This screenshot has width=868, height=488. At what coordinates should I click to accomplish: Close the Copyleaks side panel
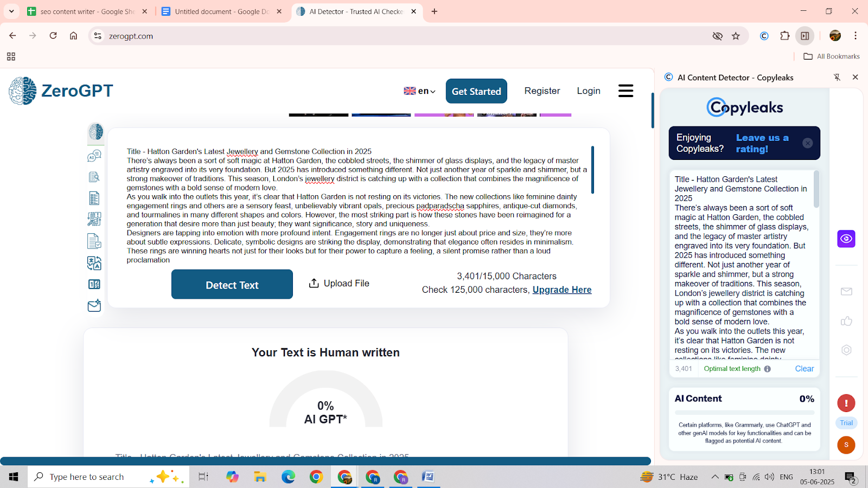coord(856,78)
